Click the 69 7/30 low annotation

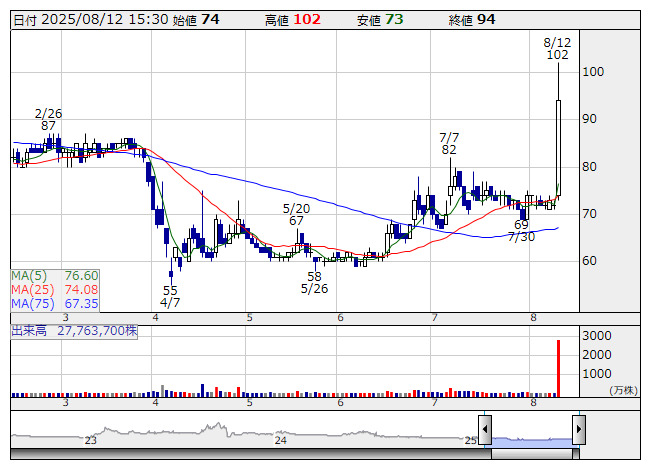(x=521, y=231)
